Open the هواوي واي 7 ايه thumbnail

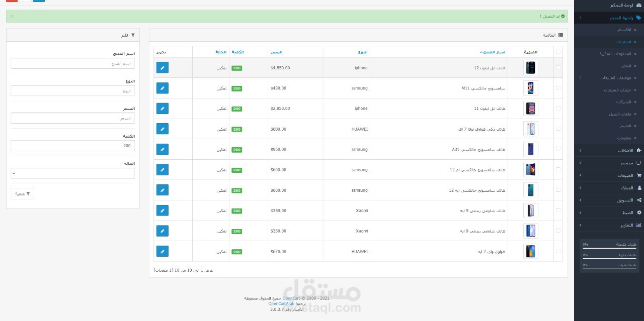click(531, 251)
